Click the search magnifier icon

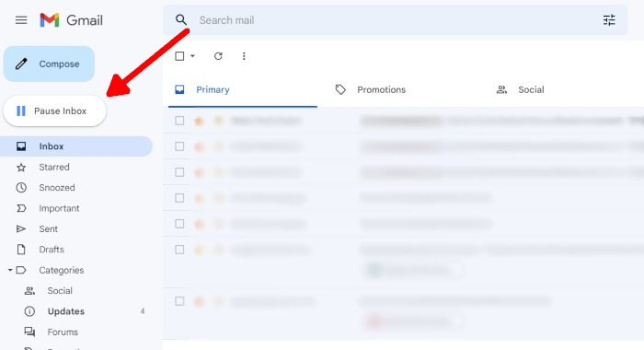pyautogui.click(x=181, y=19)
